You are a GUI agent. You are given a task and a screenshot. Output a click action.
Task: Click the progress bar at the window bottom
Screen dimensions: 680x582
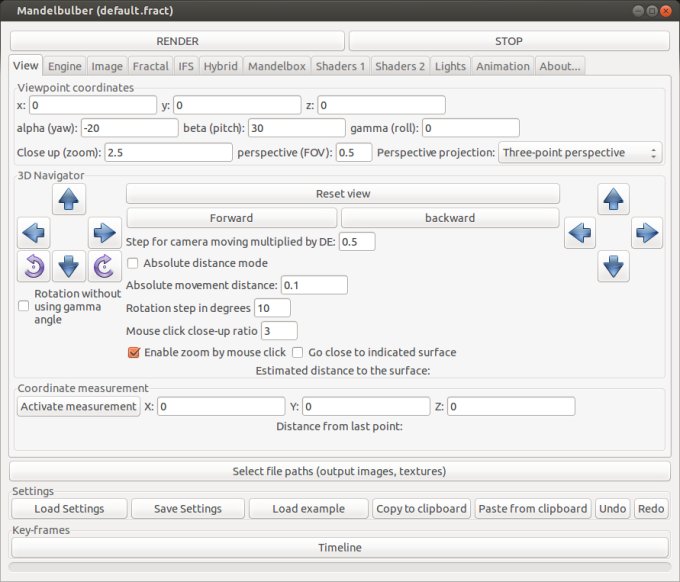(339, 567)
